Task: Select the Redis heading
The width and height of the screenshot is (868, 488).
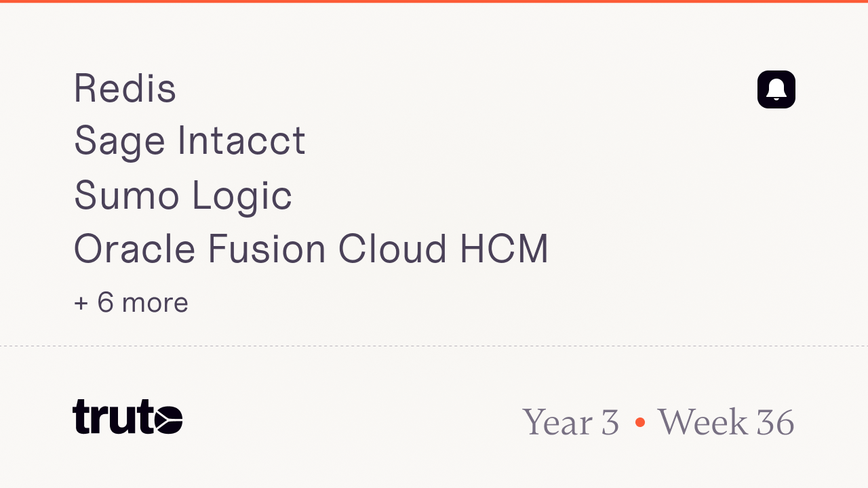Action: [x=125, y=88]
